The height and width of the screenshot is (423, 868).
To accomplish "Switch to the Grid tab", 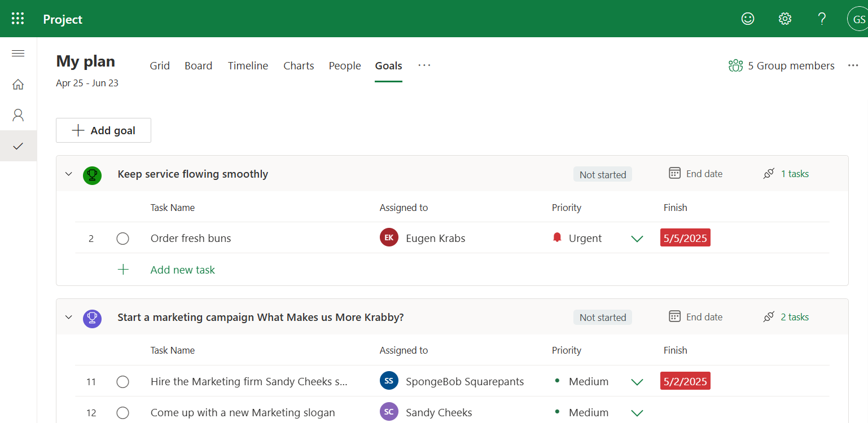I will [x=160, y=66].
